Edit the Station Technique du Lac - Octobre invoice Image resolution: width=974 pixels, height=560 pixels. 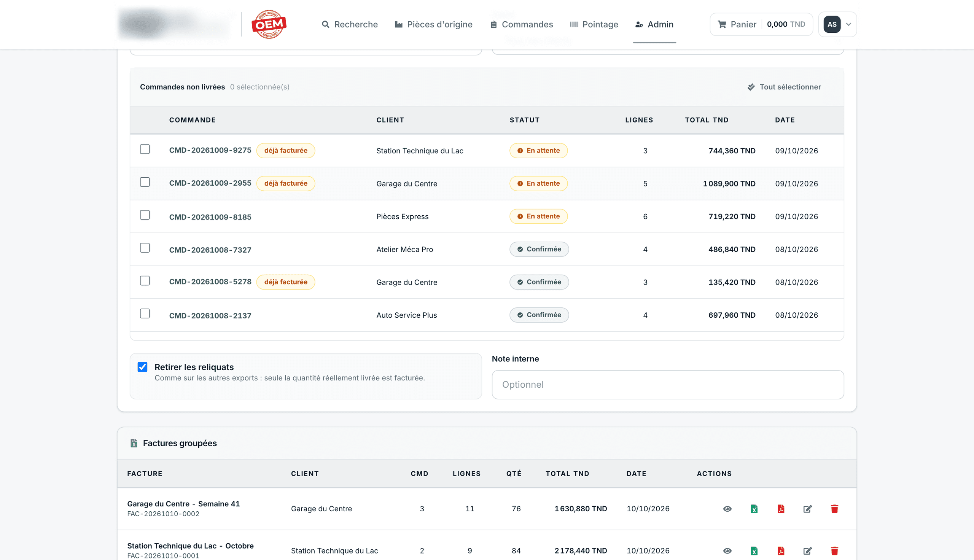click(x=807, y=551)
